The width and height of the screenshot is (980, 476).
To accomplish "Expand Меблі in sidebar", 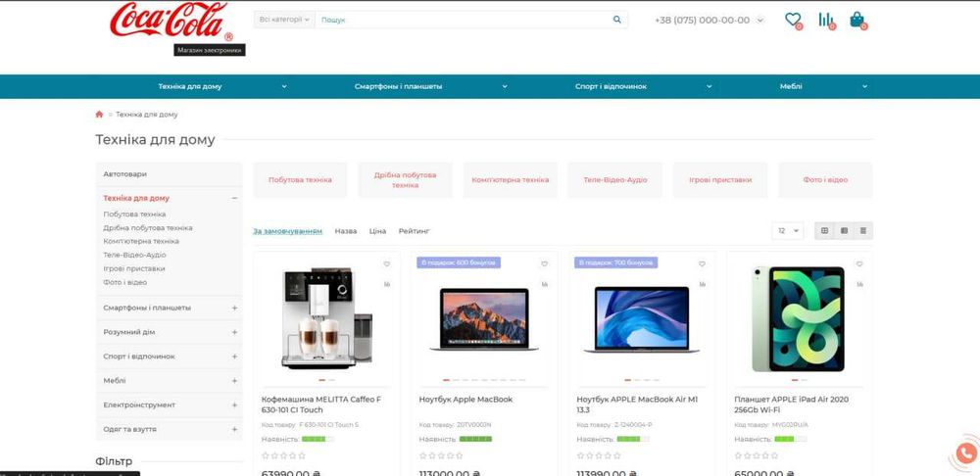I will click(x=234, y=380).
